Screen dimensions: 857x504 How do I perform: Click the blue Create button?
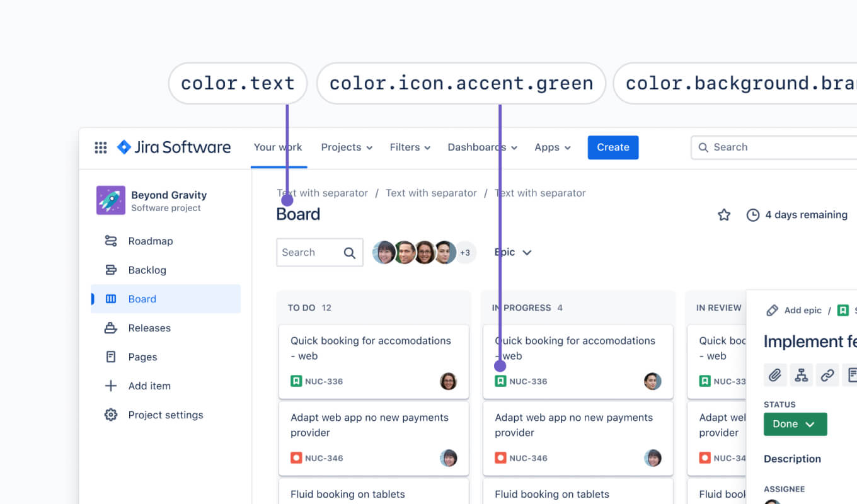point(613,147)
